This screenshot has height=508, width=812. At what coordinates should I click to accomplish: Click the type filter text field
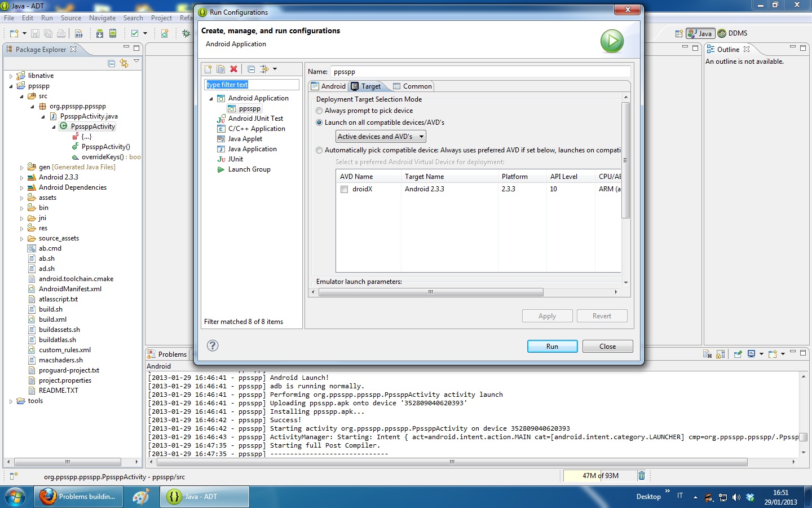tap(251, 85)
